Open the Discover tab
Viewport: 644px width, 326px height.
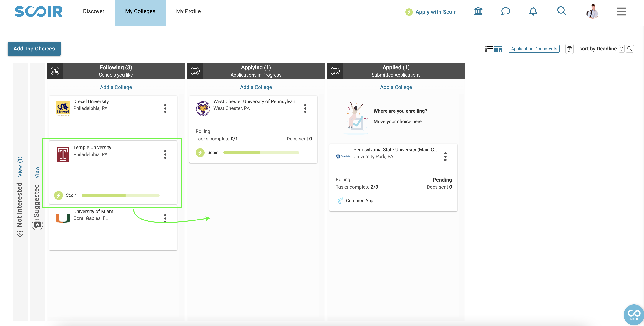94,11
